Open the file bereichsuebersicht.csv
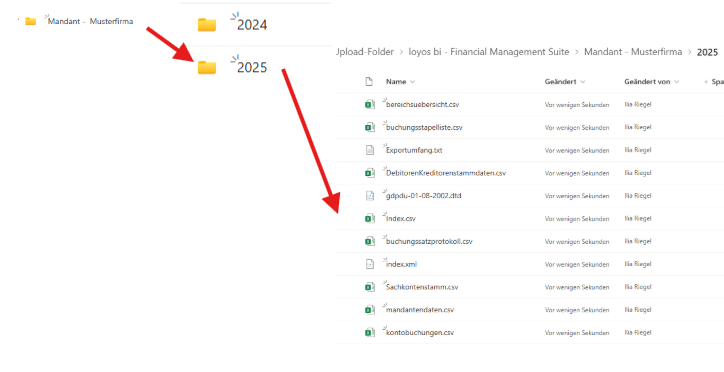Screen dimensions: 724x372 [422, 105]
